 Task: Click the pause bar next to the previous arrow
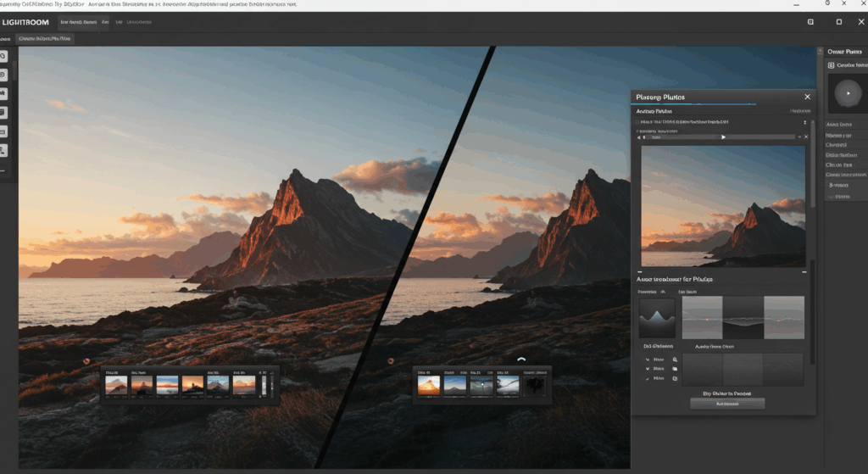coord(644,137)
